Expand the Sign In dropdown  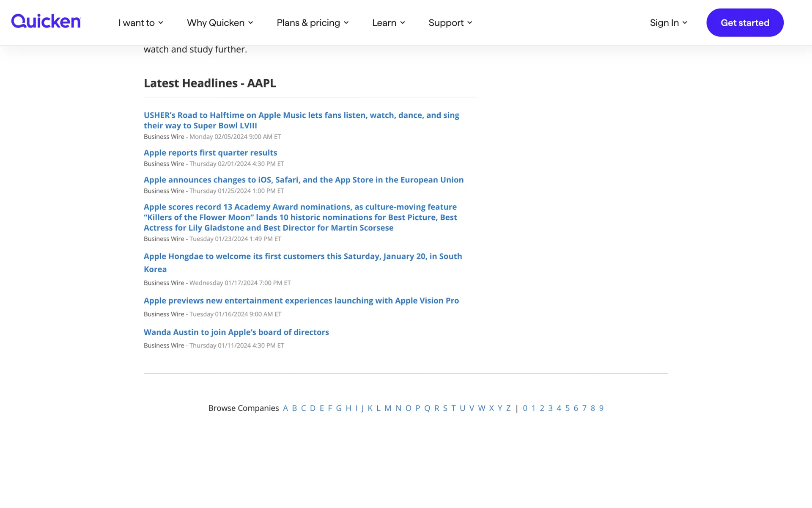[x=668, y=23]
